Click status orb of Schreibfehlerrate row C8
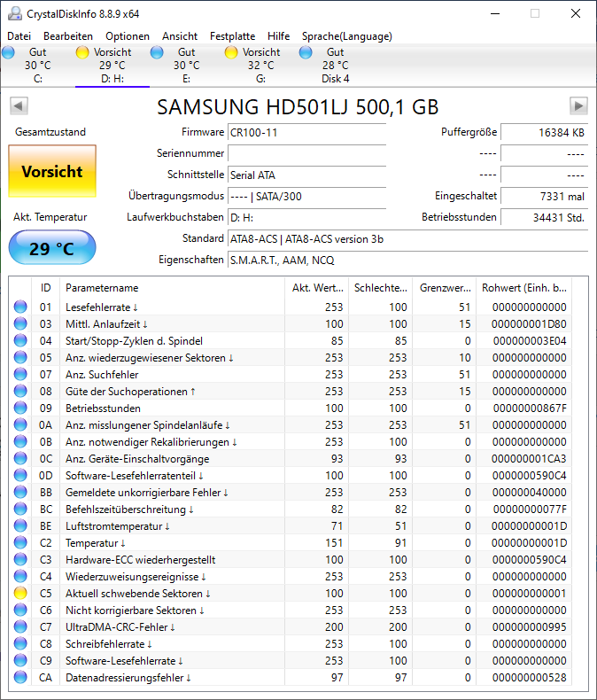This screenshot has height=700, width=597. [20, 644]
